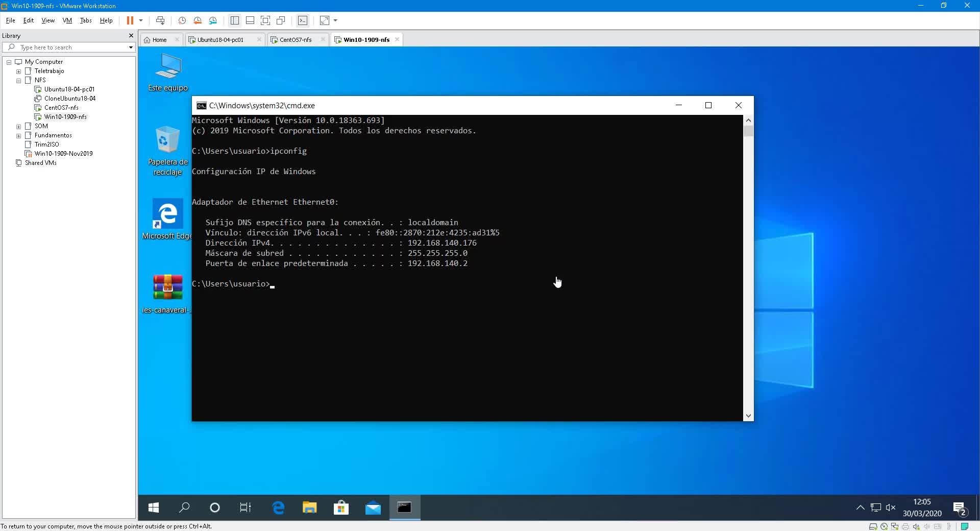Select Shared VMs in the library
This screenshot has height=531, width=980.
tap(40, 163)
